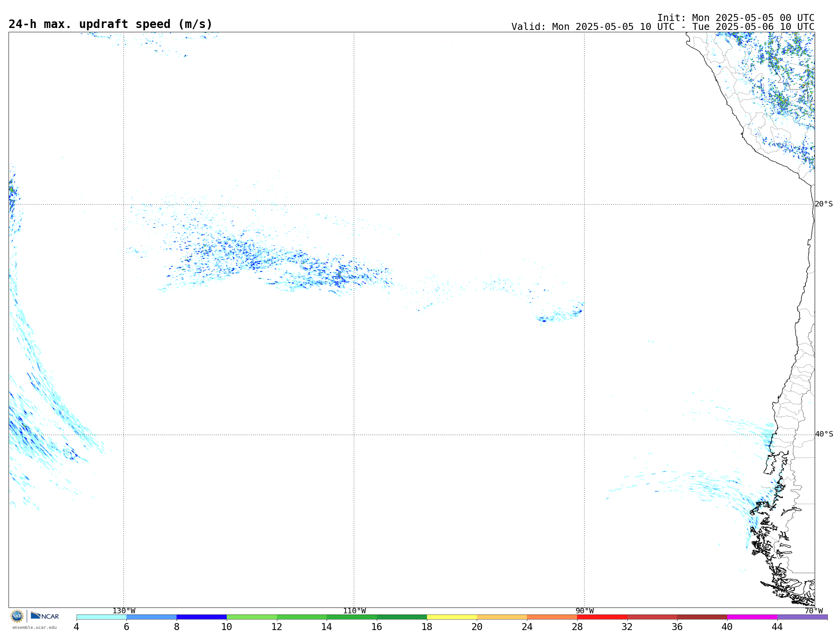Click the 130°W longitude label
The width and height of the screenshot is (840, 632).
click(x=124, y=611)
